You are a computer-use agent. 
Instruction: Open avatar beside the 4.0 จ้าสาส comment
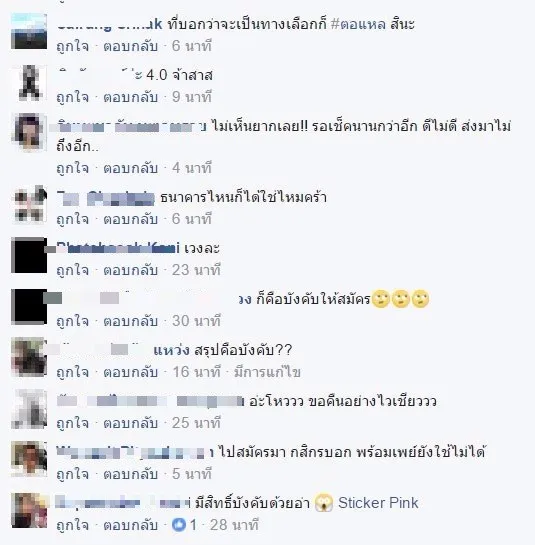click(x=29, y=82)
